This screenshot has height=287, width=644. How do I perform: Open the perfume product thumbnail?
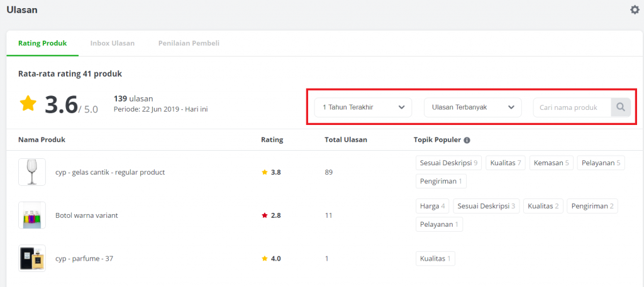32,258
